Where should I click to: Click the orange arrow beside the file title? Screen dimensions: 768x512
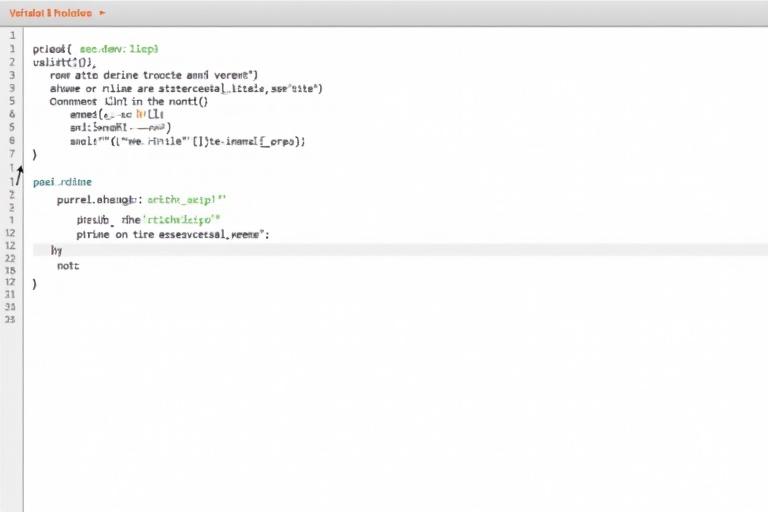pyautogui.click(x=102, y=14)
